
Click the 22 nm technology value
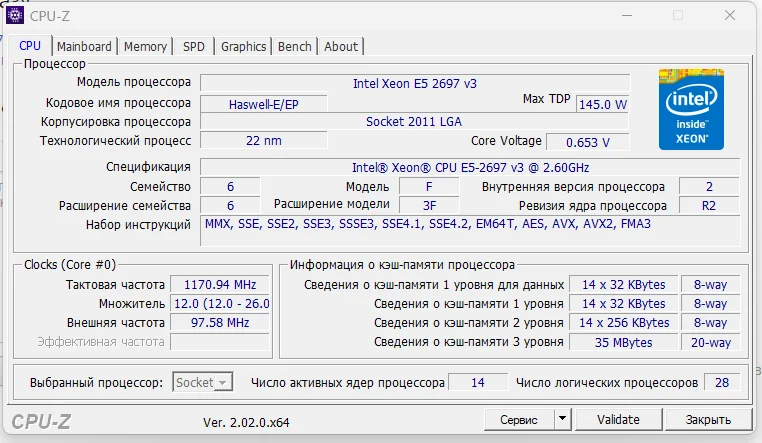(263, 141)
